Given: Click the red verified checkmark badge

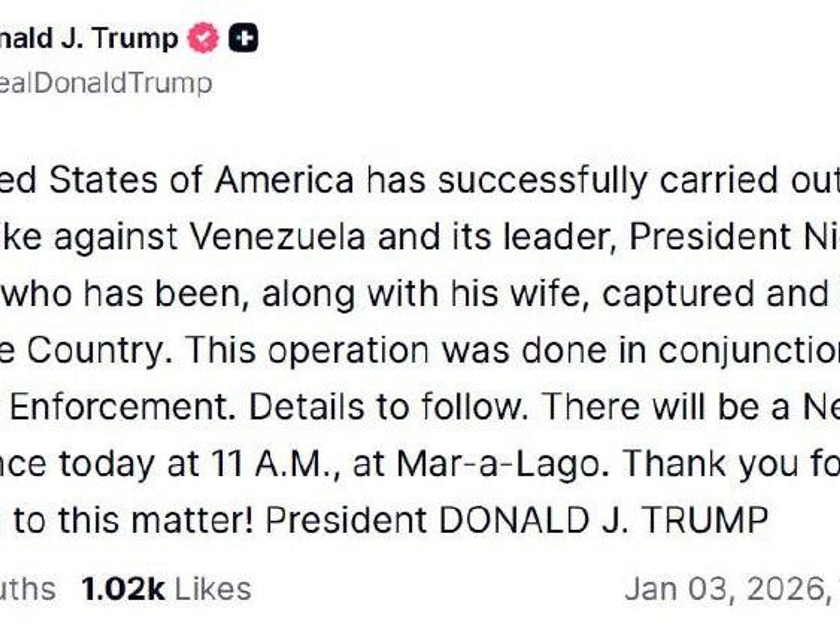Looking at the screenshot, I should pos(203,38).
